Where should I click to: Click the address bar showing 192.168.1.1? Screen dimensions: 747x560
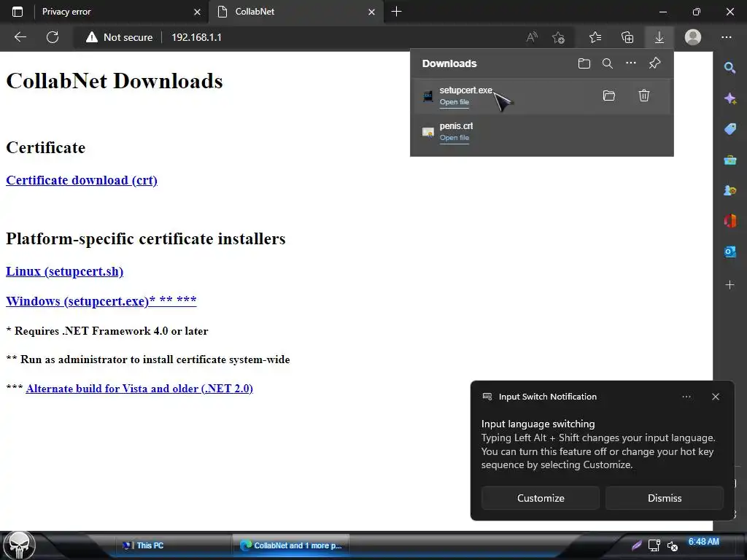tap(196, 37)
